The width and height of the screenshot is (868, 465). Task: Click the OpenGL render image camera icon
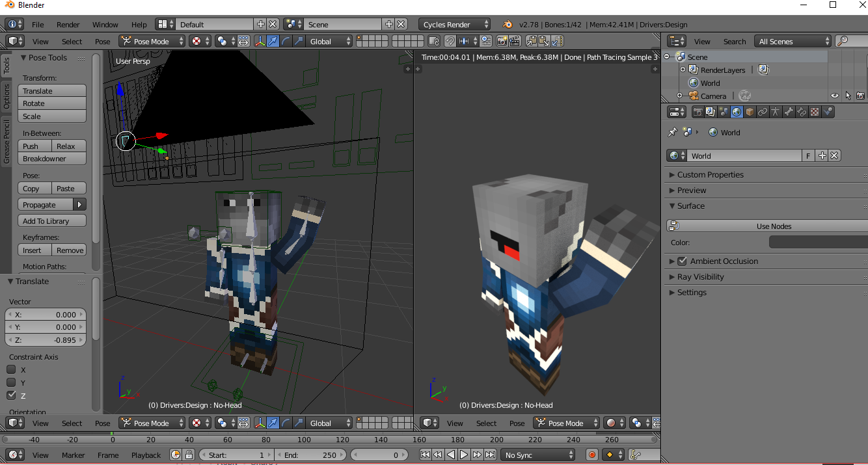[x=502, y=41]
